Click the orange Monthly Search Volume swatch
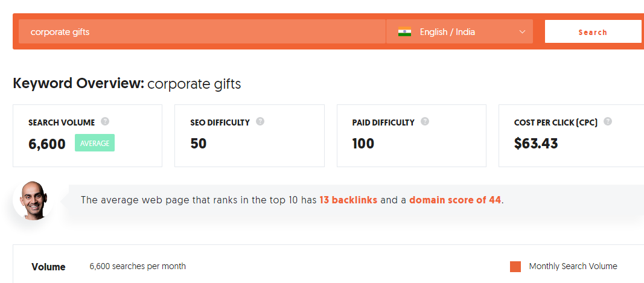 pyautogui.click(x=515, y=267)
